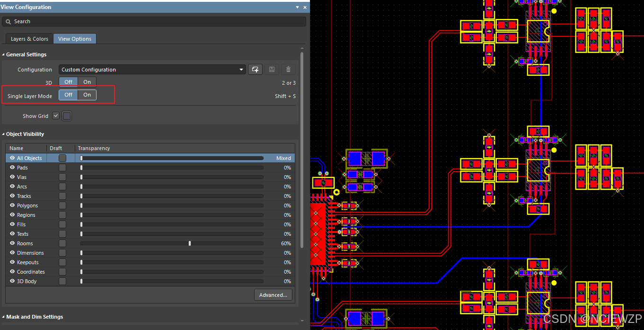The height and width of the screenshot is (330, 644).
Task: Open the Configuration dropdown
Action: point(152,70)
